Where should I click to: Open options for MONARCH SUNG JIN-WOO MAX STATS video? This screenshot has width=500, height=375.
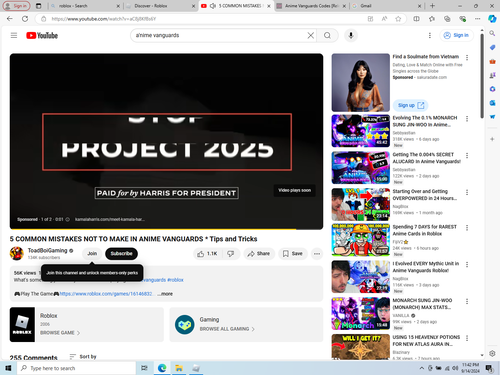pyautogui.click(x=467, y=301)
